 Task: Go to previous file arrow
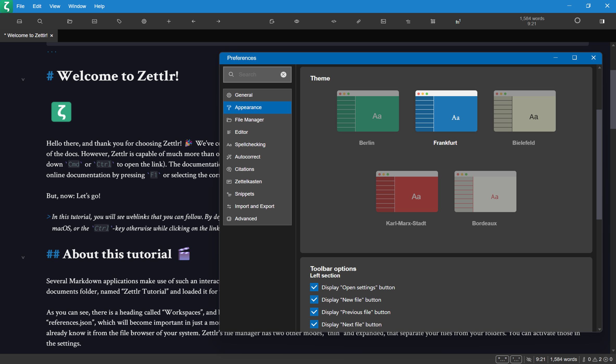tap(193, 21)
